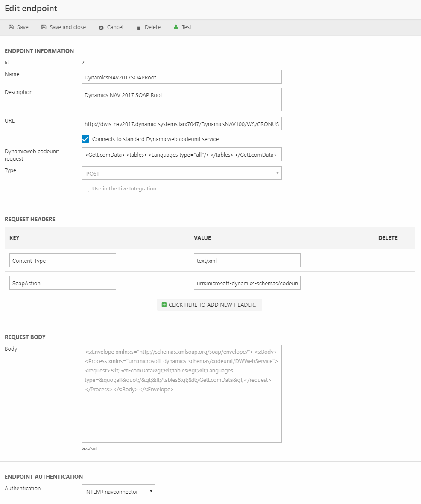Click the green Test user icon

click(175, 27)
